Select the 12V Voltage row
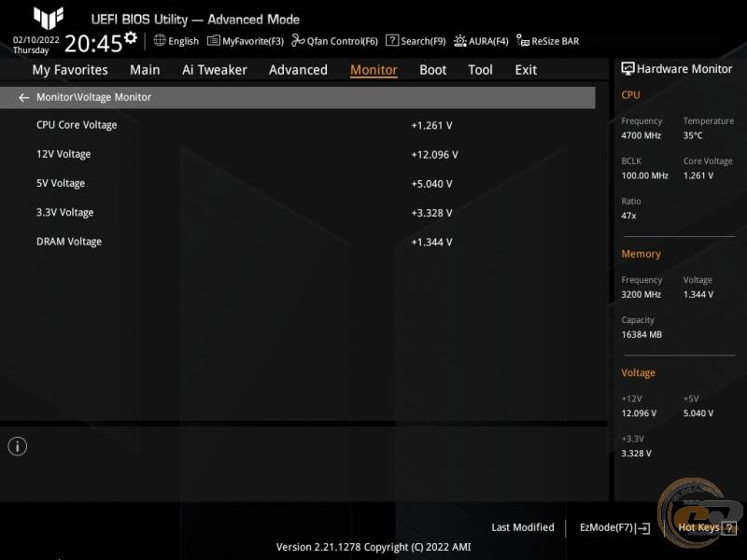Image resolution: width=747 pixels, height=560 pixels. (x=297, y=154)
